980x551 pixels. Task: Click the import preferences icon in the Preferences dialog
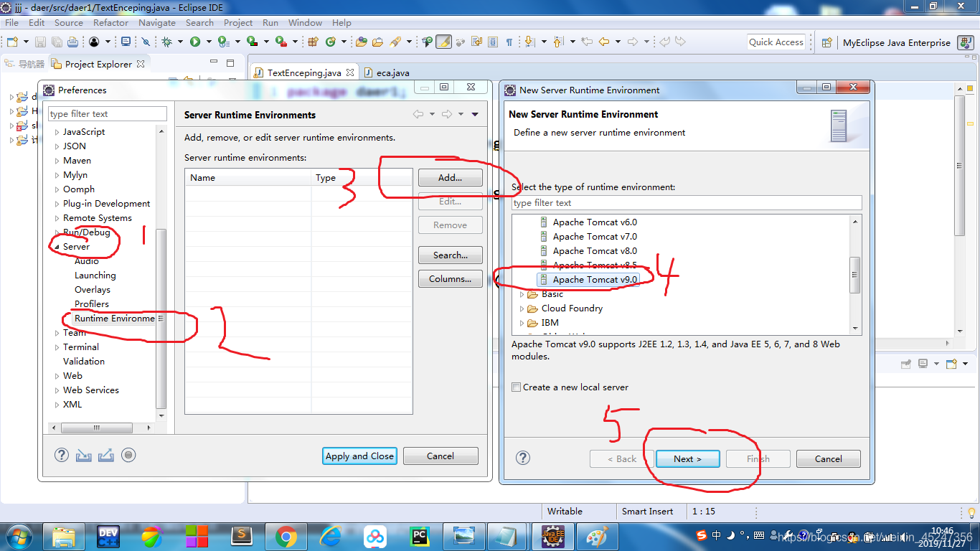pos(84,455)
